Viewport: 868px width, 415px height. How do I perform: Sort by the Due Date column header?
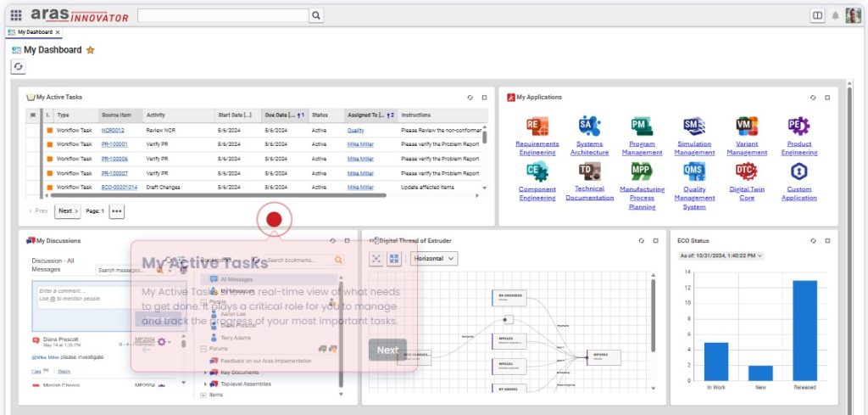pos(281,115)
